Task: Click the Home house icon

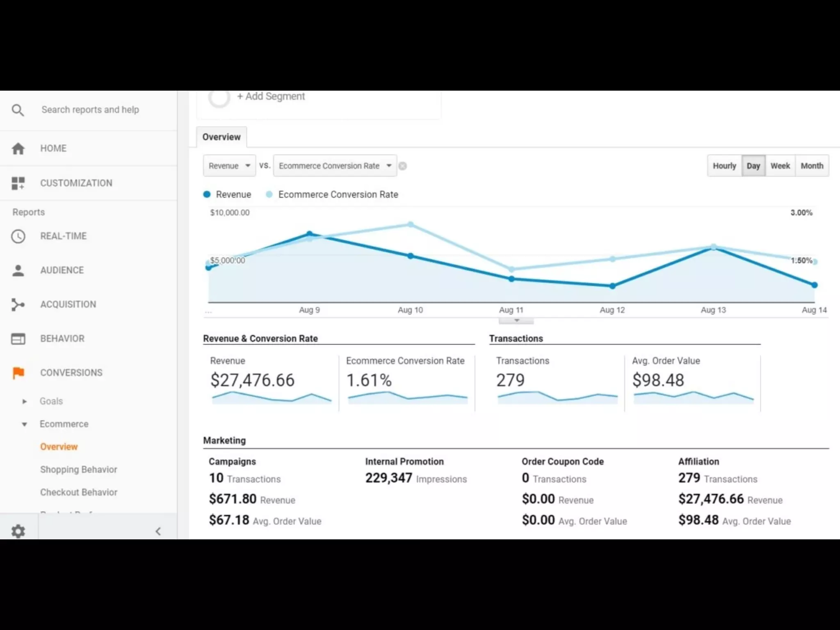Action: click(18, 148)
